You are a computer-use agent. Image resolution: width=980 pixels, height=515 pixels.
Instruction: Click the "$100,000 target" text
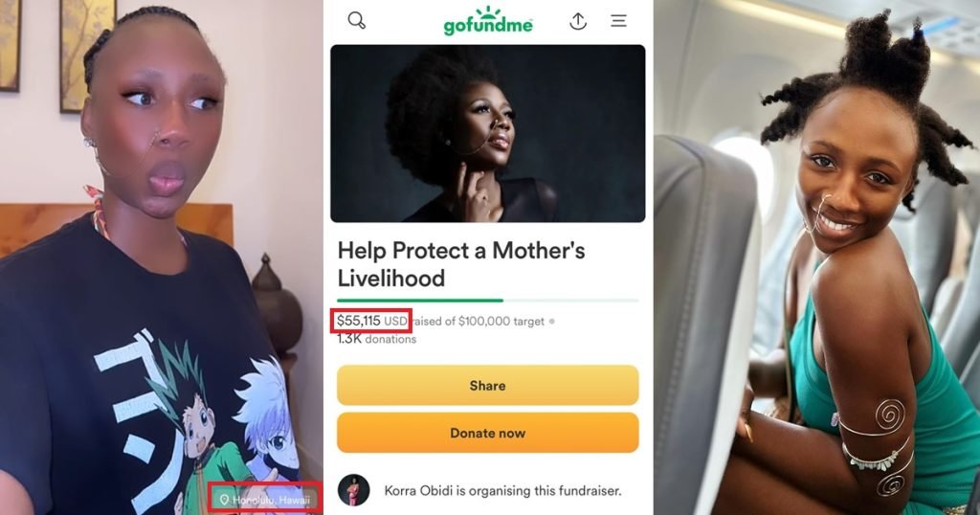point(503,322)
